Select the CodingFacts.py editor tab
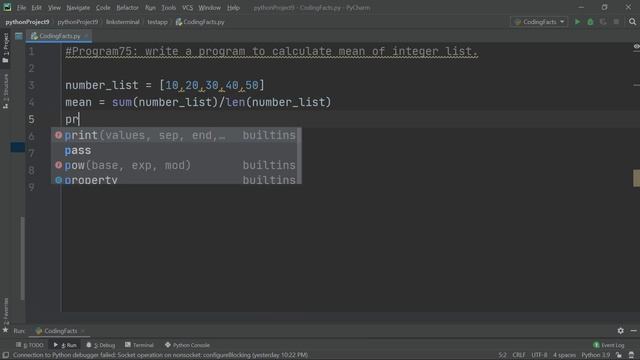This screenshot has width=640, height=360. click(59, 36)
